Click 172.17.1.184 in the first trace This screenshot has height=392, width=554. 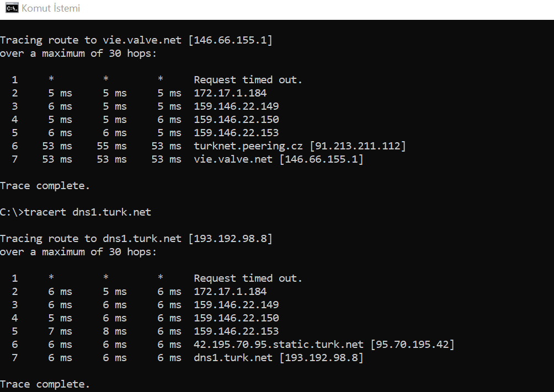(x=230, y=93)
